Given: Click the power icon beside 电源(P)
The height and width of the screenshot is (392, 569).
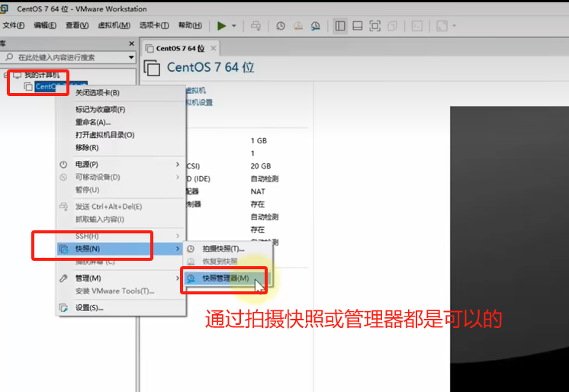Looking at the screenshot, I should pos(63,165).
